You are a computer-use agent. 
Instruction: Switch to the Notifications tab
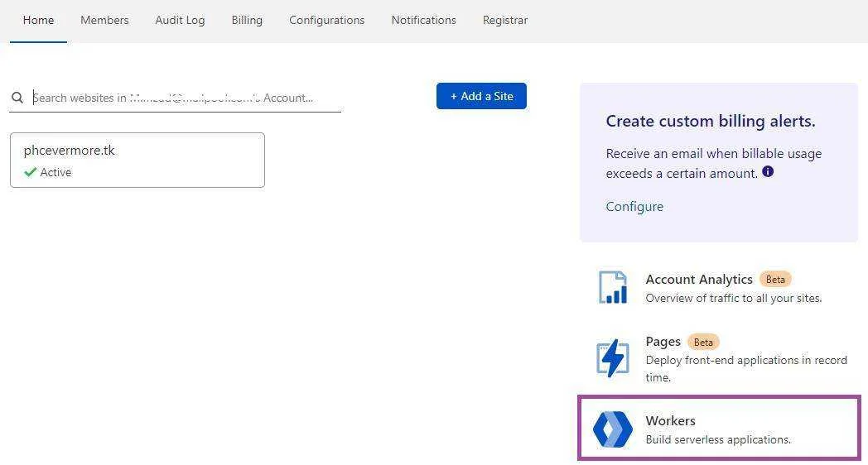(423, 21)
